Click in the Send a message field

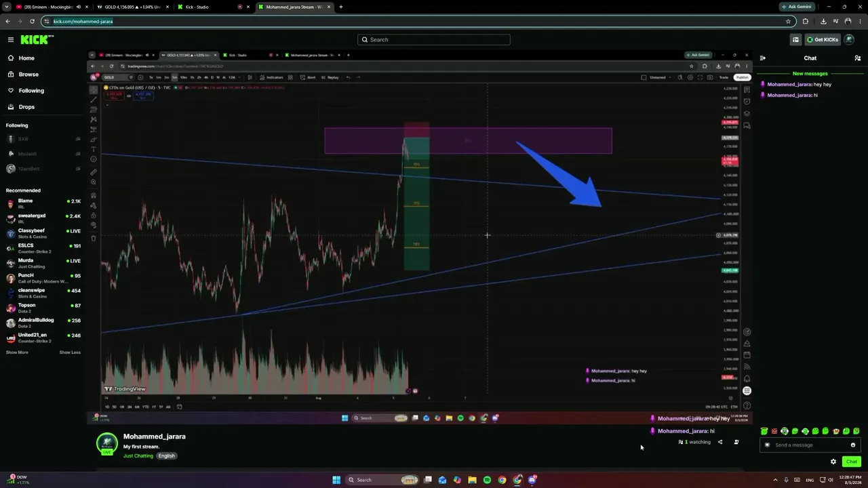(810, 445)
